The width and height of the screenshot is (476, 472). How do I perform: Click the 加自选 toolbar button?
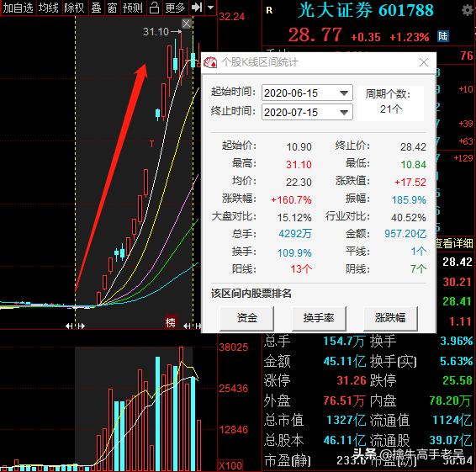[x=18, y=8]
